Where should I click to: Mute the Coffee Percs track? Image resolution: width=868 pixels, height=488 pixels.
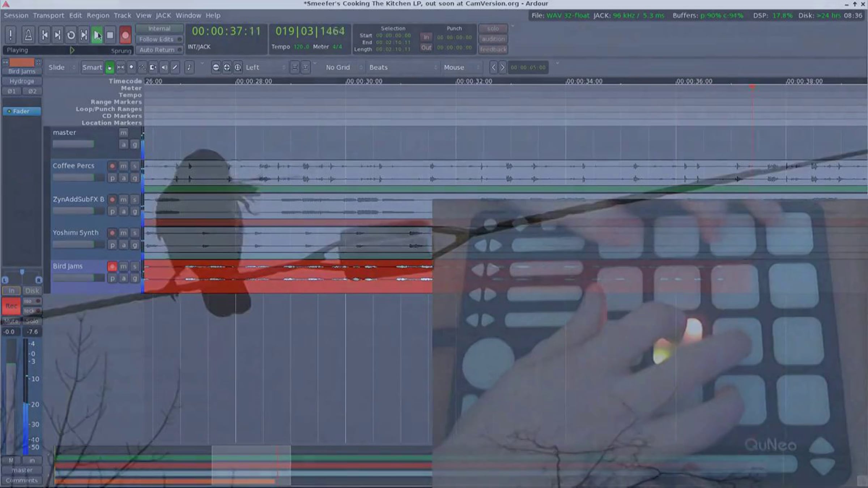123,166
